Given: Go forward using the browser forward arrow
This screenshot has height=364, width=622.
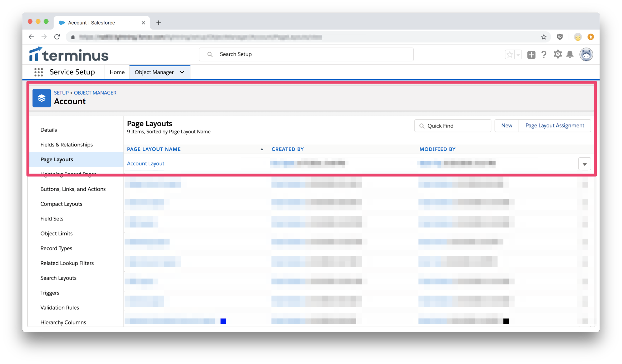Looking at the screenshot, I should click(x=44, y=37).
